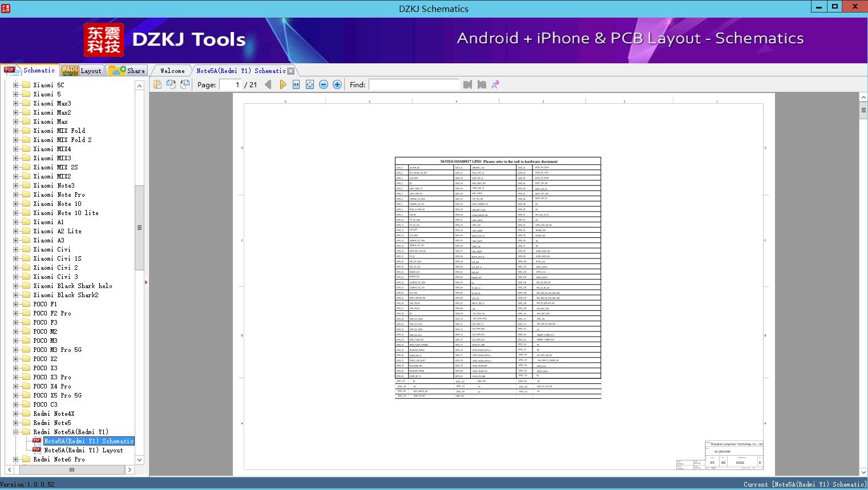This screenshot has height=490, width=868.
Task: Click the GPIO table on the schematic page
Action: coord(498,278)
